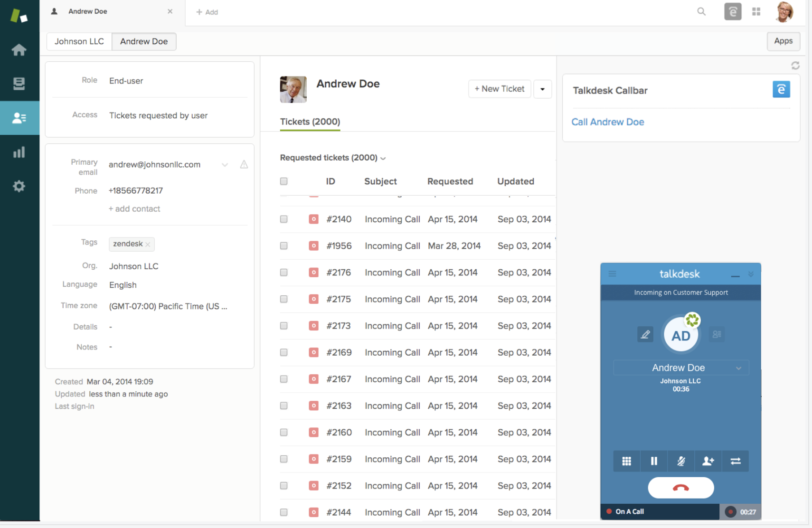This screenshot has height=528, width=812.
Task: Mute the microphone in Talkdesk
Action: point(681,461)
